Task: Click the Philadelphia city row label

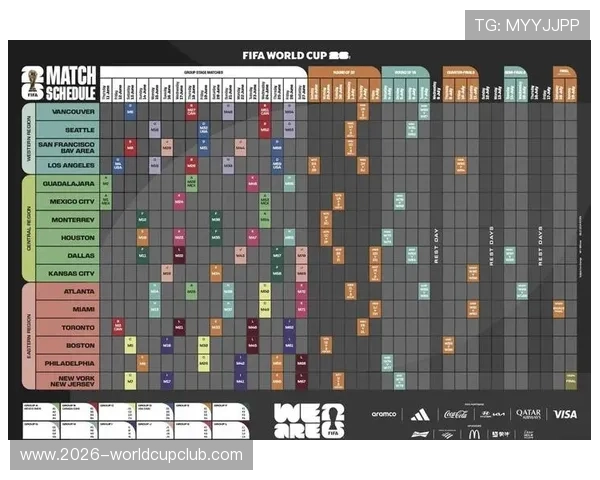Action: pos(68,363)
